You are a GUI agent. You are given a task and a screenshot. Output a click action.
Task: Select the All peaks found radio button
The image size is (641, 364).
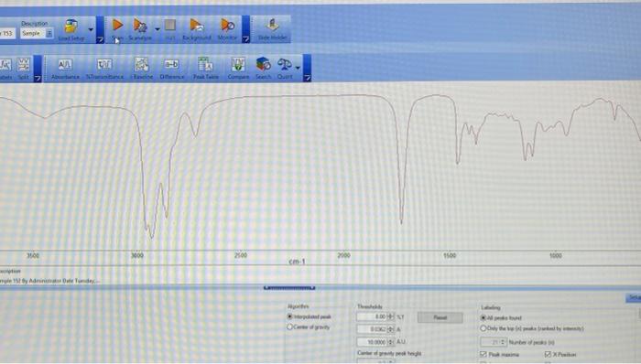tap(483, 317)
